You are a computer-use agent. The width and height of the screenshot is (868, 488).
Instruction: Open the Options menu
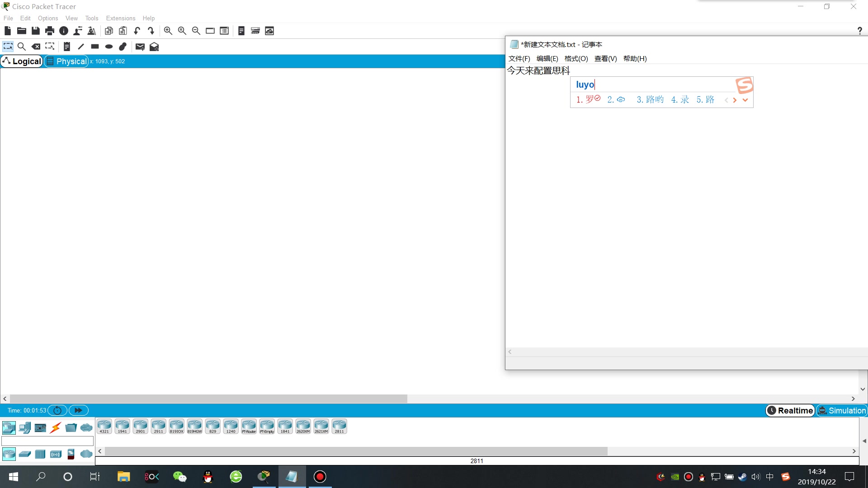click(x=48, y=18)
